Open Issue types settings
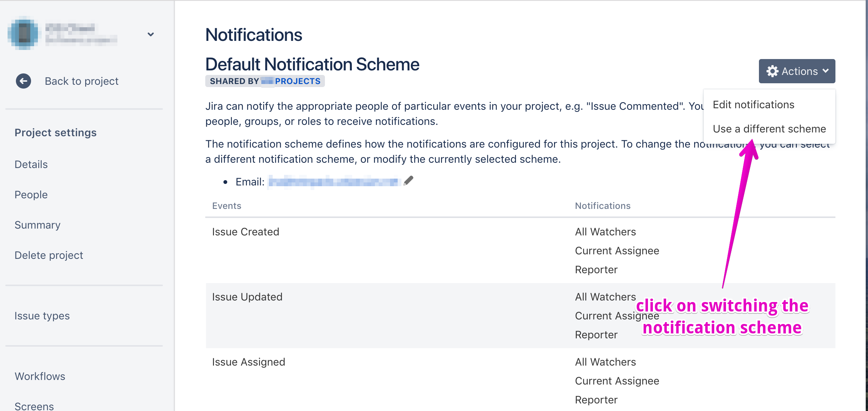The height and width of the screenshot is (411, 868). (42, 316)
